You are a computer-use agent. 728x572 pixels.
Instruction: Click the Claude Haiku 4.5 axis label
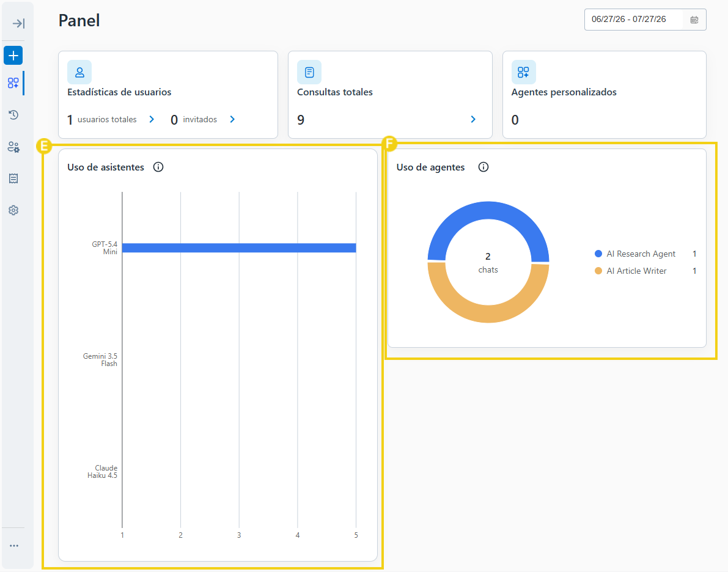(x=103, y=472)
